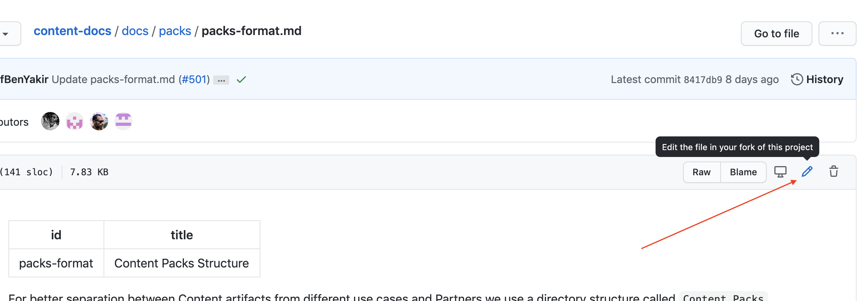Open the first contributor avatar
This screenshot has width=868, height=301.
(50, 122)
